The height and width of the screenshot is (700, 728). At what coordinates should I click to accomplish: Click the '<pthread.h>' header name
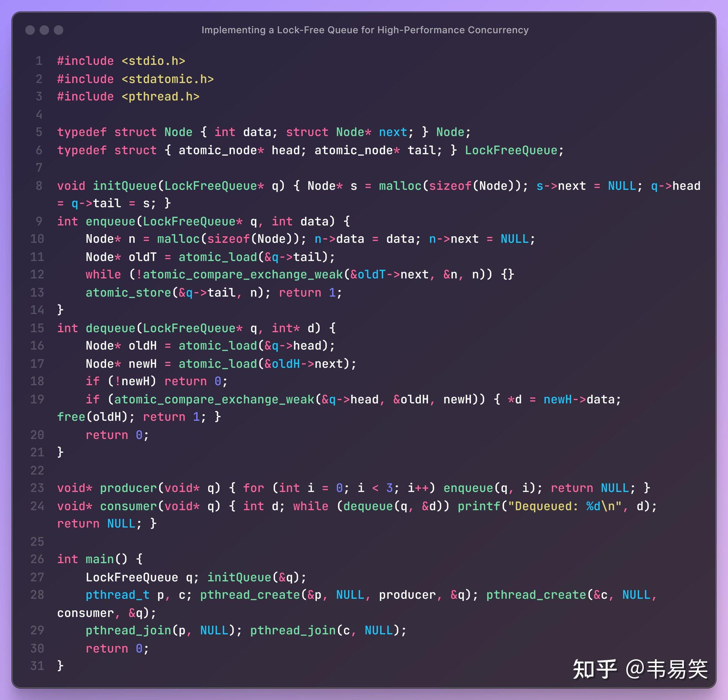tap(160, 97)
